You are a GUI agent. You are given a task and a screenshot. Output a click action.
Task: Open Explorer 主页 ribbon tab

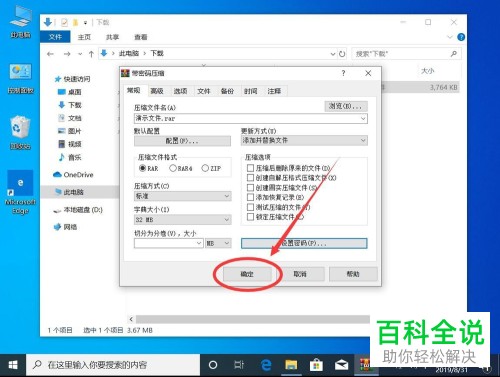coord(84,37)
